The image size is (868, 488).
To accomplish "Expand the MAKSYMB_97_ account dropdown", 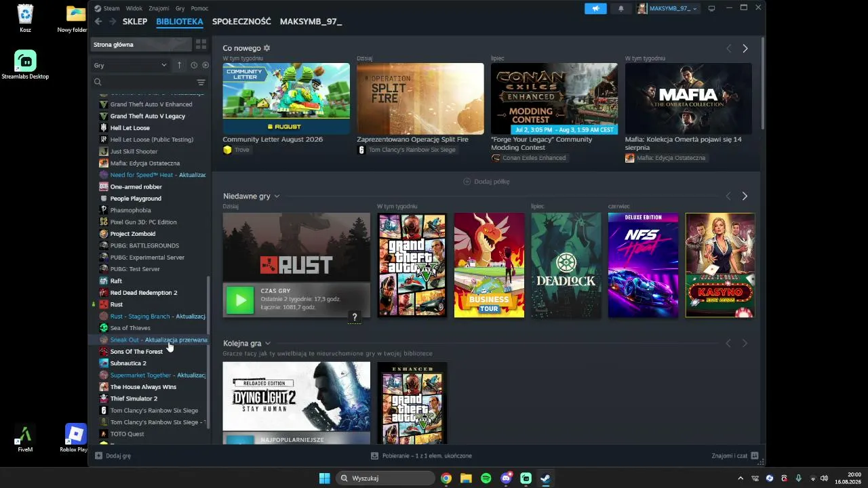I will (667, 8).
